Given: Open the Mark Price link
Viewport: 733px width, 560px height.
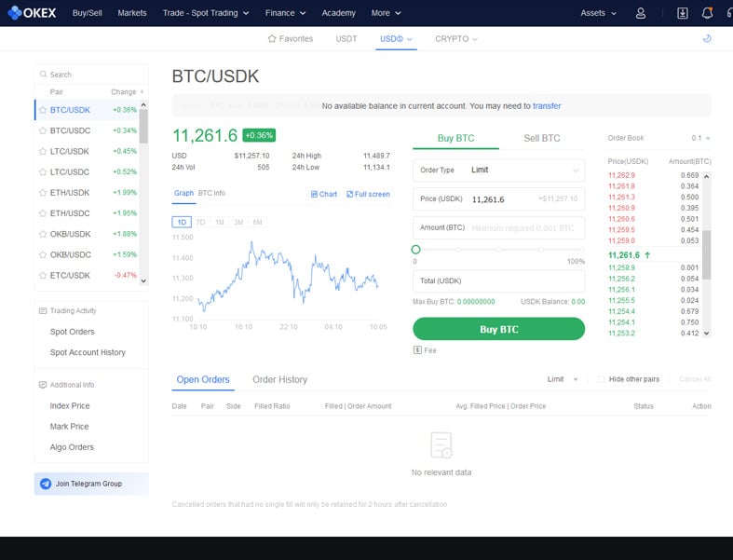Looking at the screenshot, I should point(69,426).
